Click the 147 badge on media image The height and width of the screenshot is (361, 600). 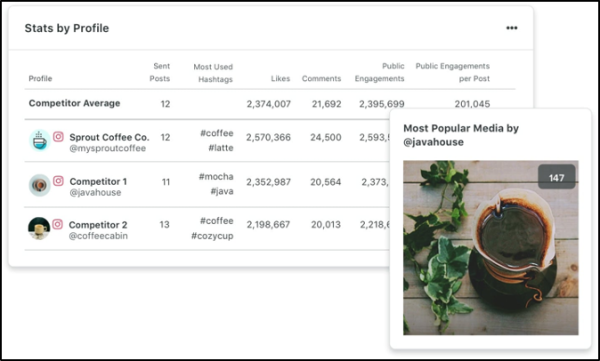coord(556,177)
